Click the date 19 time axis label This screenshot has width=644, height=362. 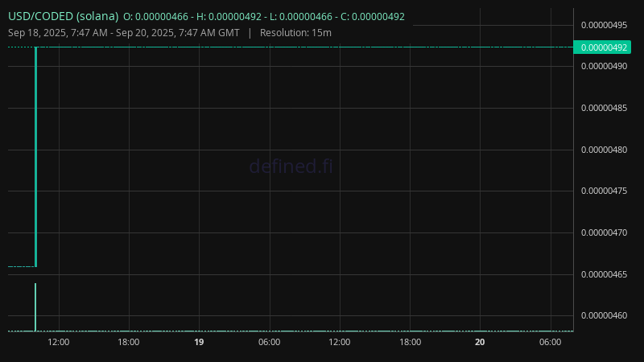click(199, 343)
